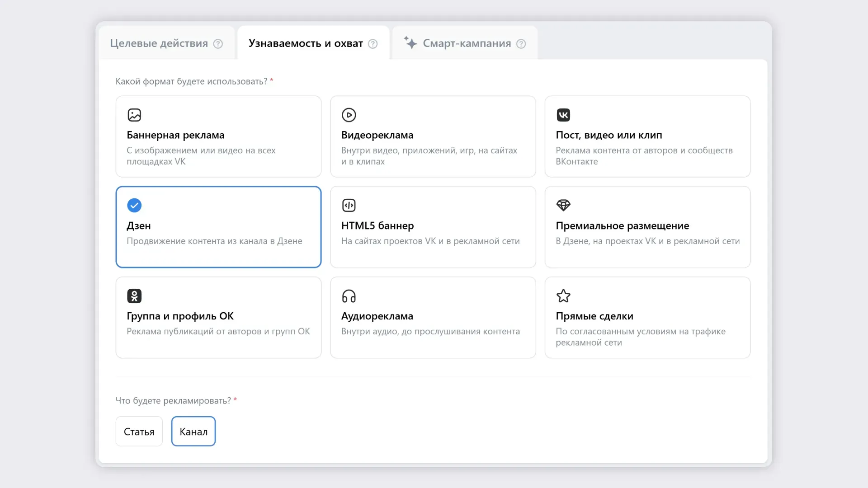Choose the Баннерная реклама format card
Viewport: 868px width, 488px height.
218,136
